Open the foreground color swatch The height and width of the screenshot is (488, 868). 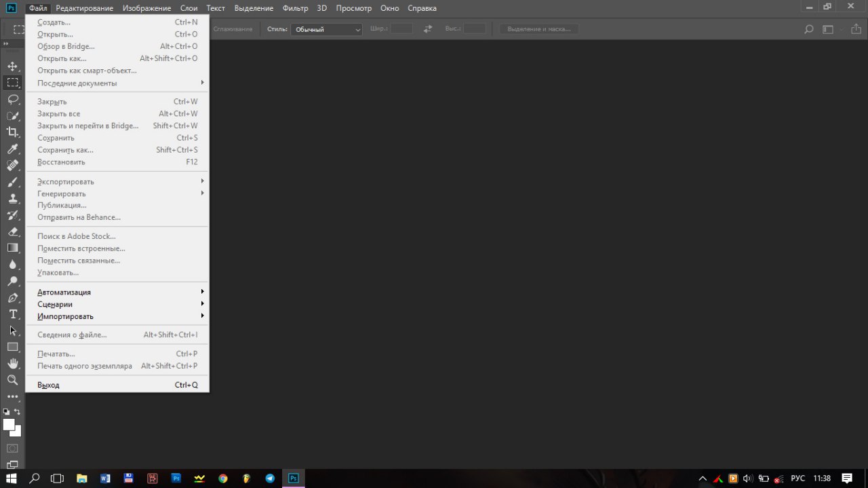[x=9, y=424]
